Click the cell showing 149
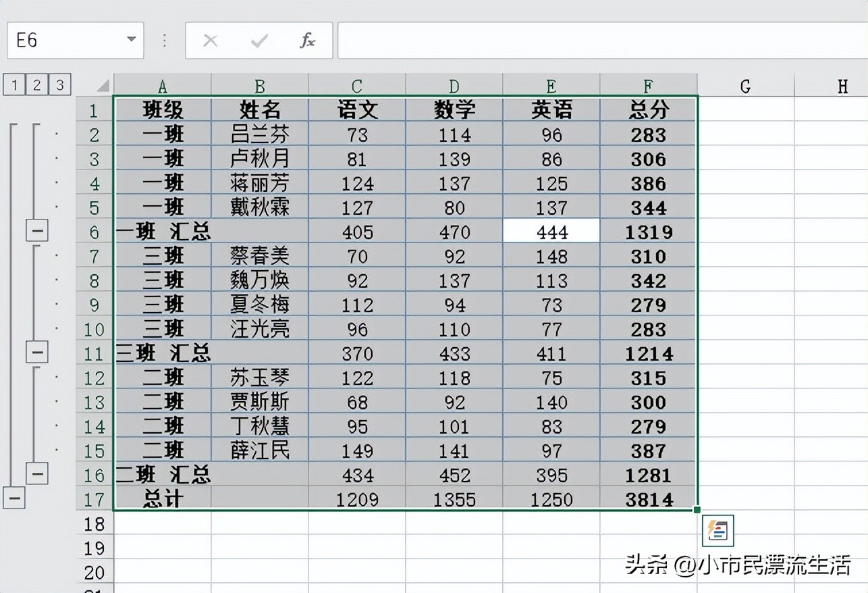The image size is (868, 593). (x=357, y=450)
